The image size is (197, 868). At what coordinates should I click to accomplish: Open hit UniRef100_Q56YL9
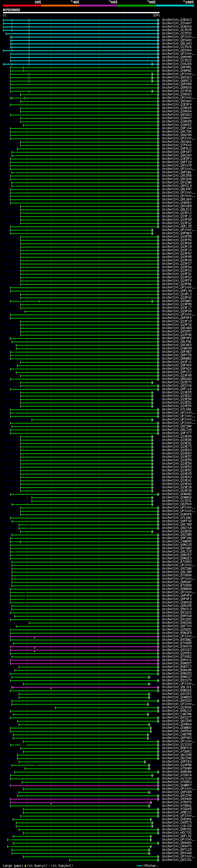(x=176, y=609)
